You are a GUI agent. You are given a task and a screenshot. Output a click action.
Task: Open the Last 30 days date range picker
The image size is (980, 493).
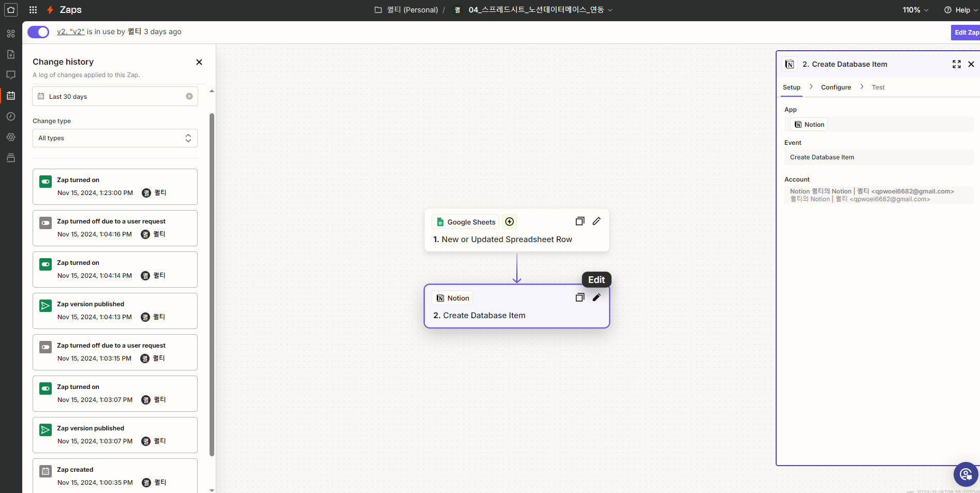115,96
